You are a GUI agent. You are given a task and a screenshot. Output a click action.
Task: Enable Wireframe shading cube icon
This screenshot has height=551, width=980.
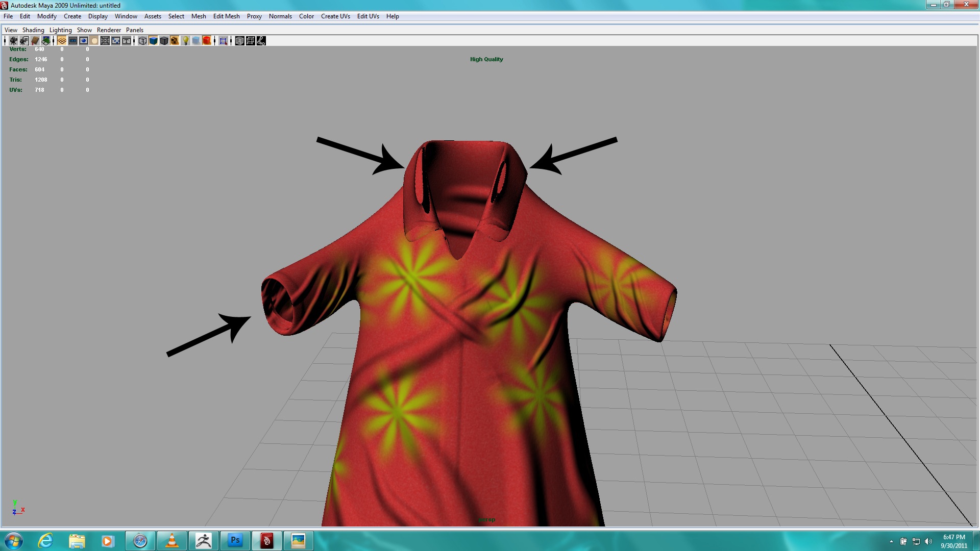tap(142, 41)
